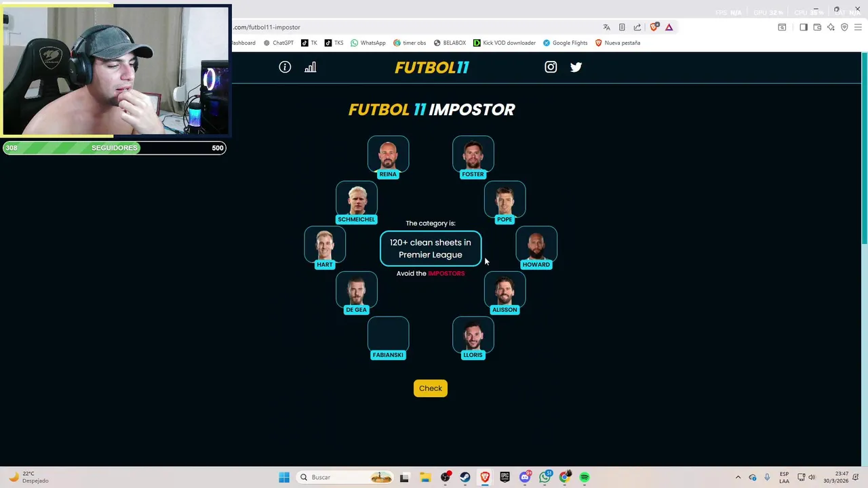Click the '120+ clean sheets in Premier League' category box
Viewport: 868px width, 488px height.
(x=431, y=249)
